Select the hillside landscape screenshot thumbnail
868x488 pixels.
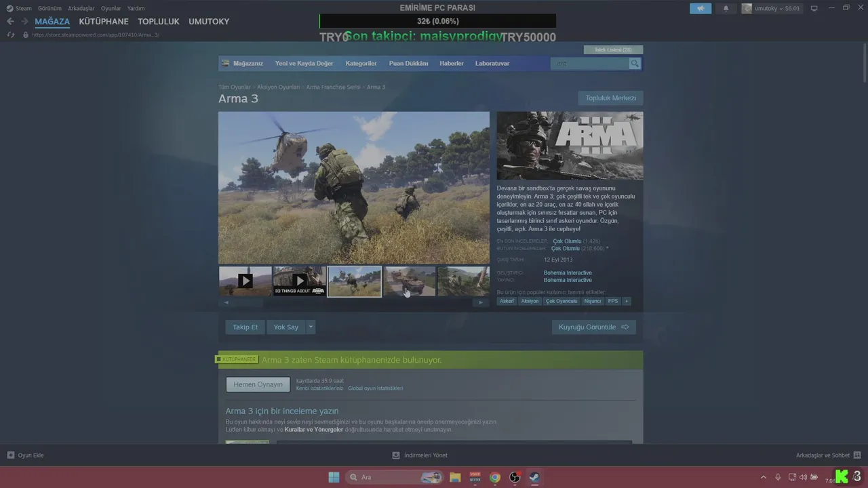click(464, 281)
